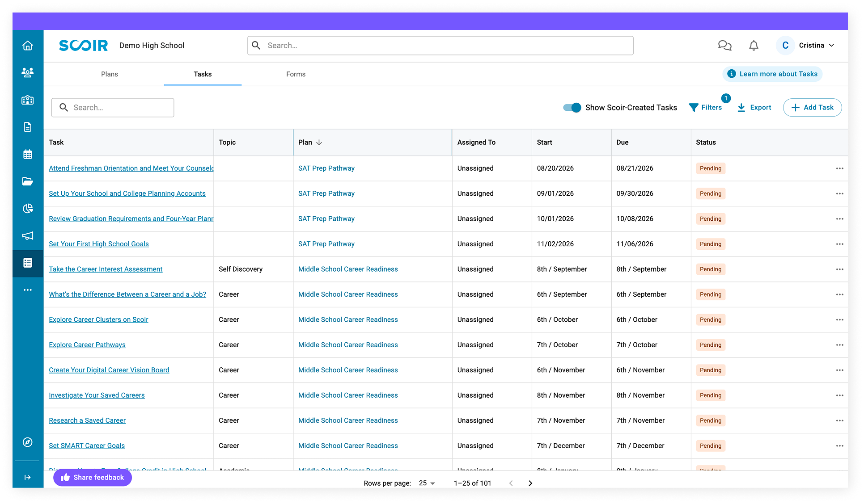This screenshot has width=864, height=504.
Task: Open the Home dashboard icon
Action: pyautogui.click(x=28, y=45)
